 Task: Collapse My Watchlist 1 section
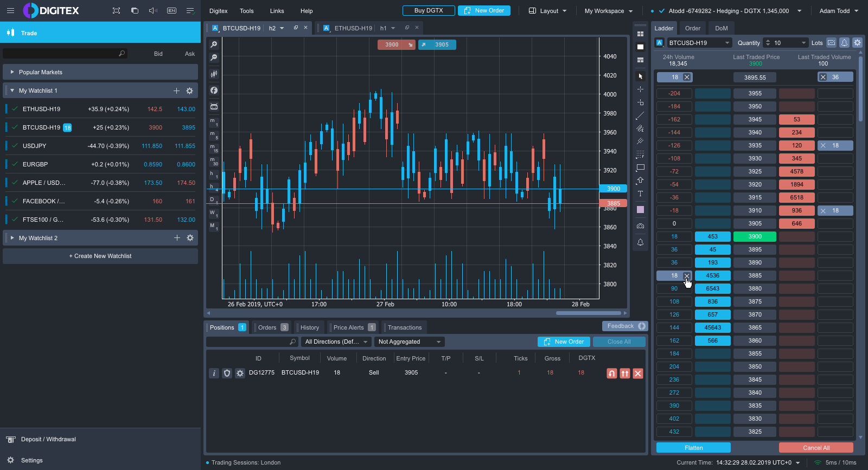pos(12,91)
